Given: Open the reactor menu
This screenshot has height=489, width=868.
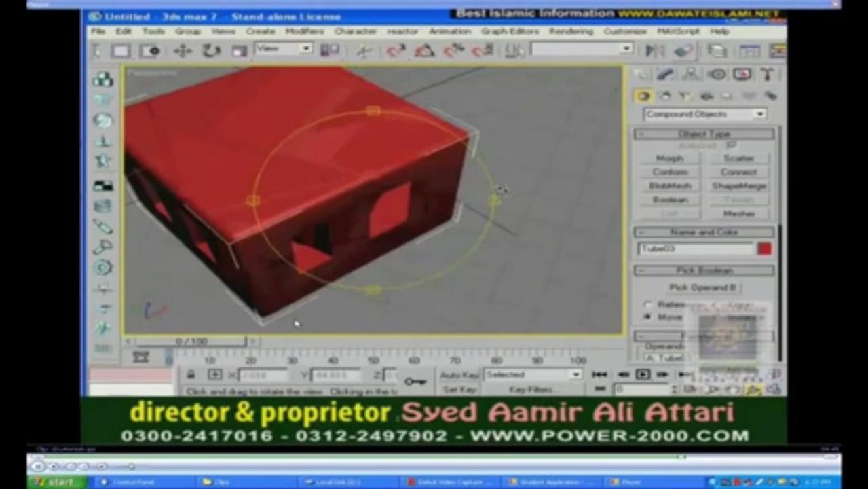Looking at the screenshot, I should [402, 31].
